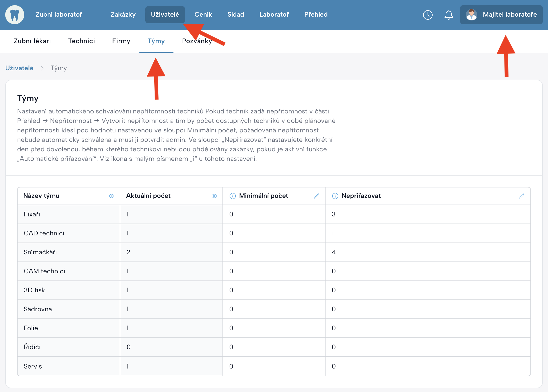Show info icon beside Minimální počet

(x=232, y=196)
